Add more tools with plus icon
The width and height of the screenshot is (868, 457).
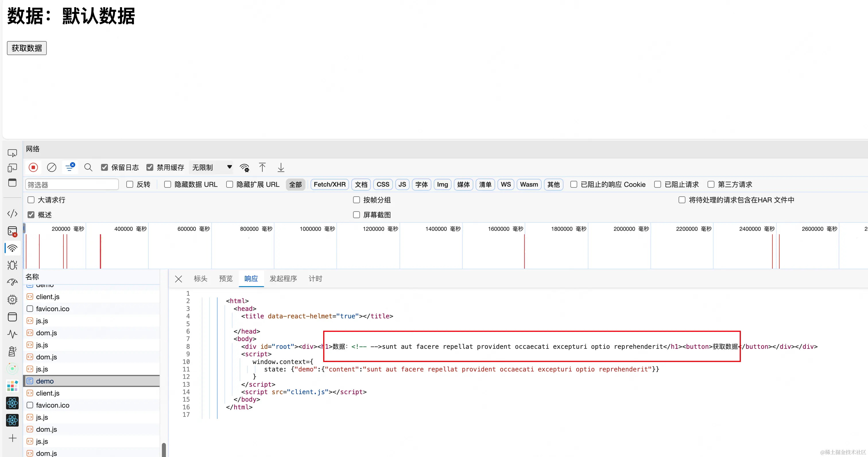pyautogui.click(x=12, y=438)
